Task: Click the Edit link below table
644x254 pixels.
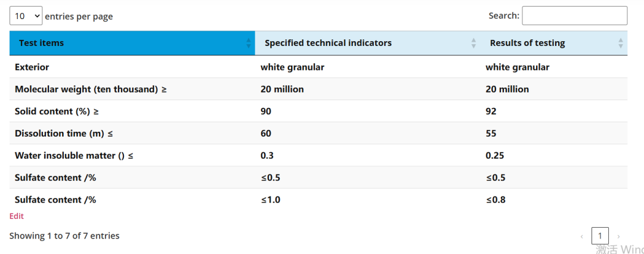Action: pyautogui.click(x=17, y=216)
